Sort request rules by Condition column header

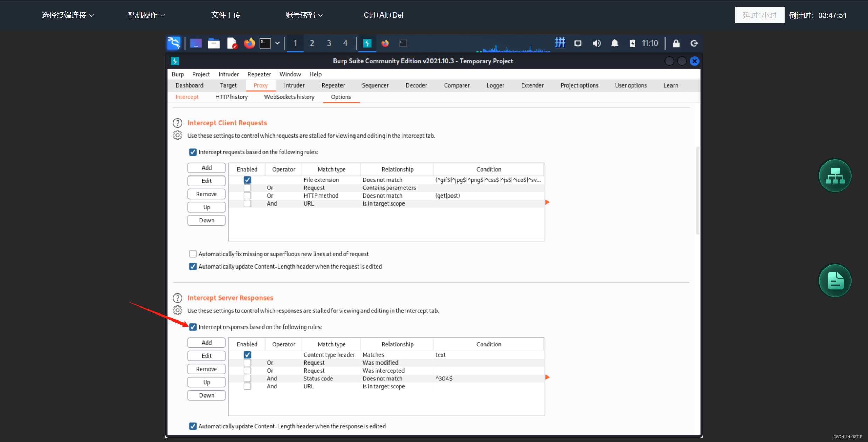point(489,169)
